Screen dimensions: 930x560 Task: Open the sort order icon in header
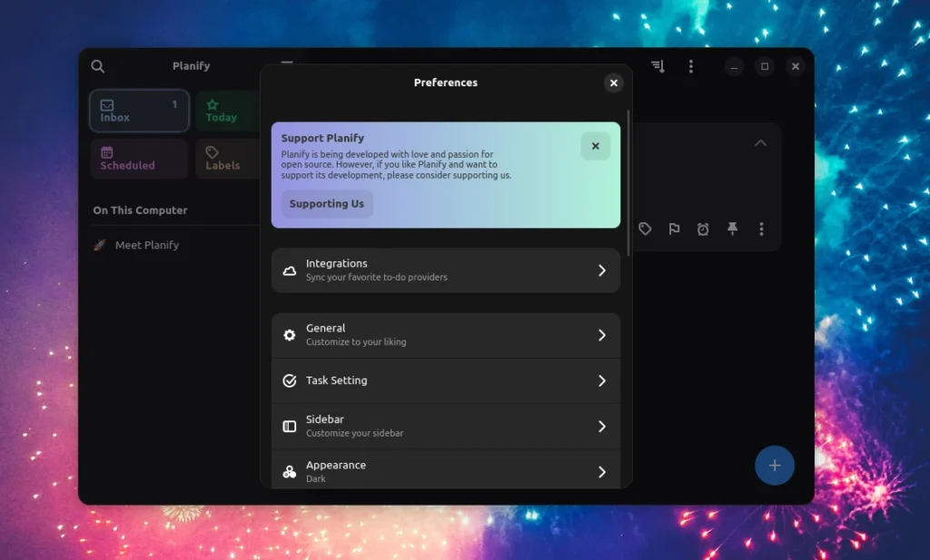[658, 66]
